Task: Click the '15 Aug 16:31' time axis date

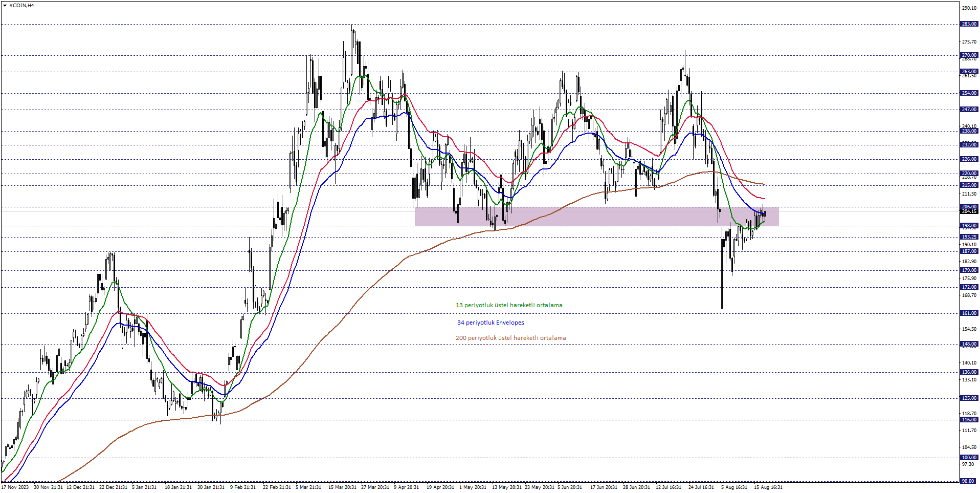Action: (768, 487)
